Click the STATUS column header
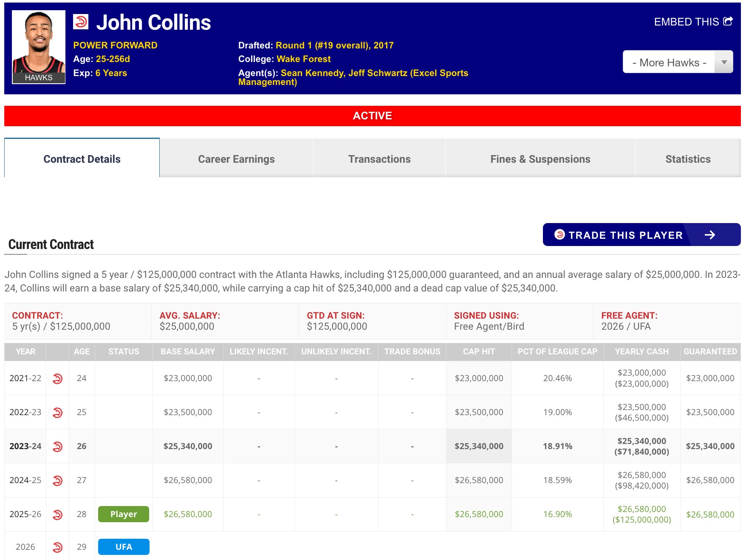Viewport: 746px width, 560px height. pos(124,351)
